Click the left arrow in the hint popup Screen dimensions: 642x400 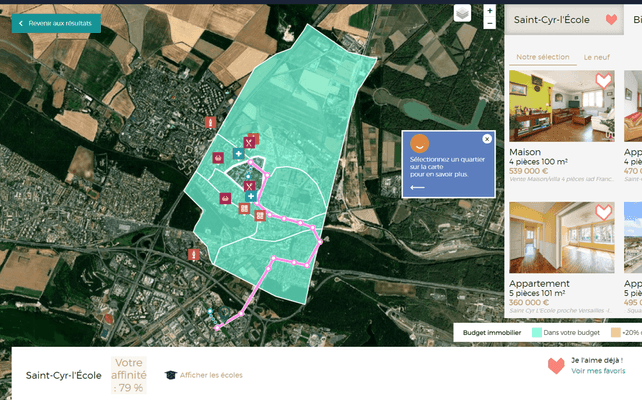(x=417, y=187)
